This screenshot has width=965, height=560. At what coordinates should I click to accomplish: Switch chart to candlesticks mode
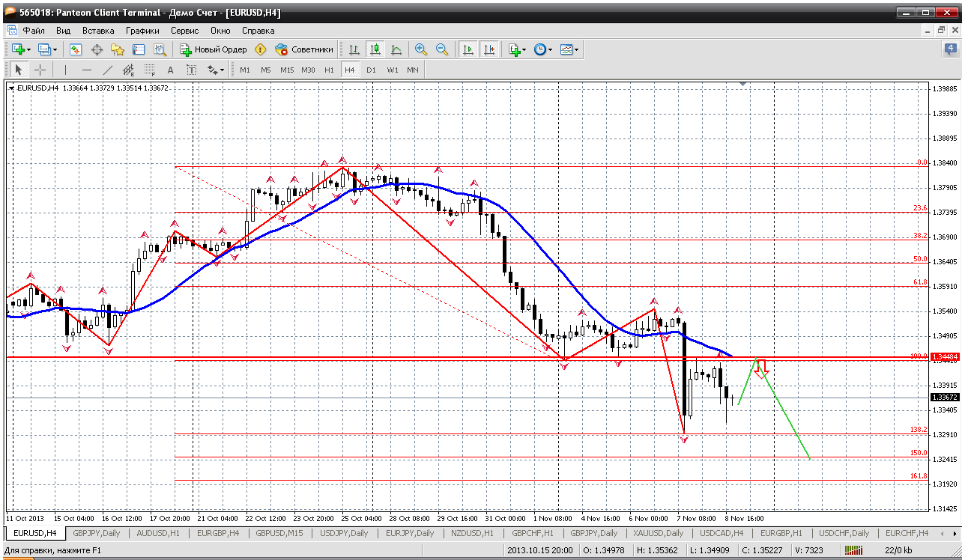375,49
